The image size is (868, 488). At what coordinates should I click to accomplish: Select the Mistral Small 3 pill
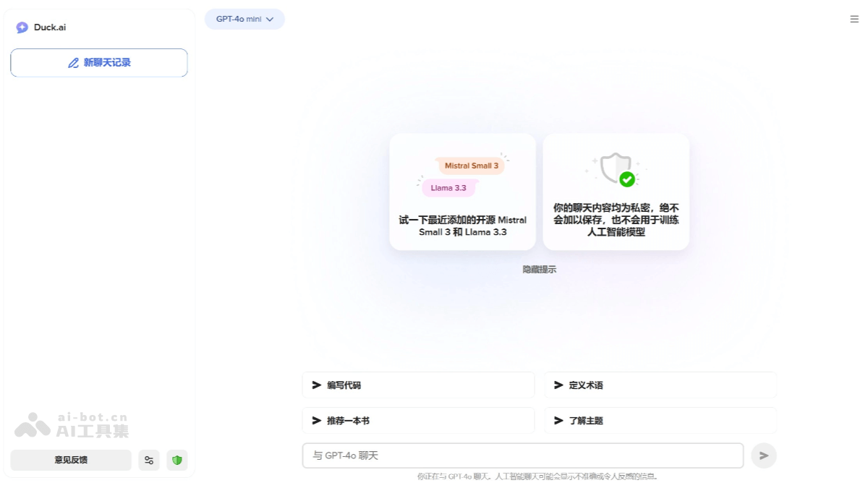472,166
